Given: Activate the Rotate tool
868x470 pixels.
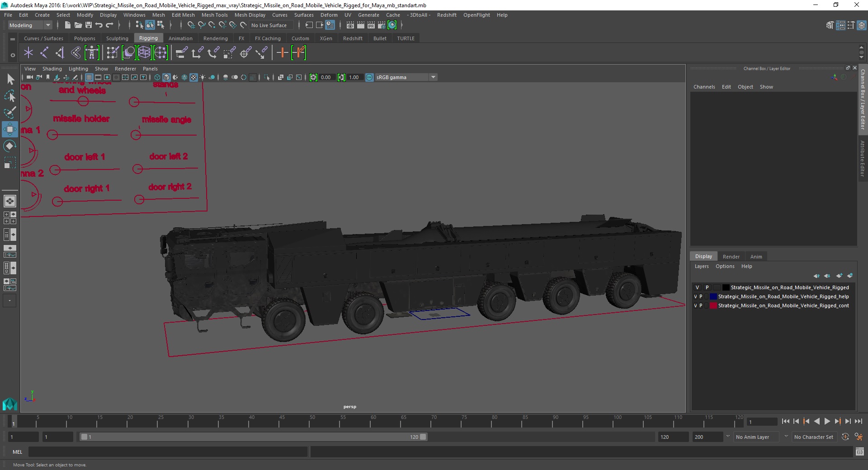Looking at the screenshot, I should [9, 146].
